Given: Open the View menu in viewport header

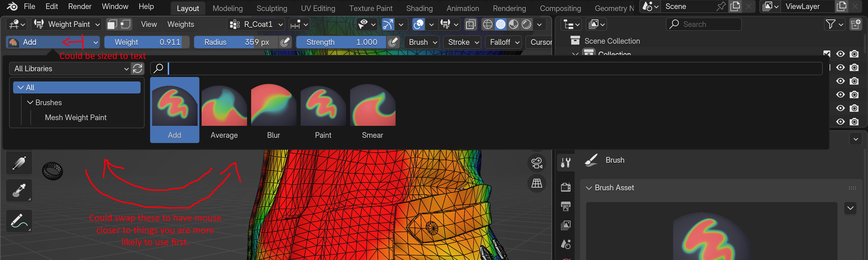Looking at the screenshot, I should point(149,24).
